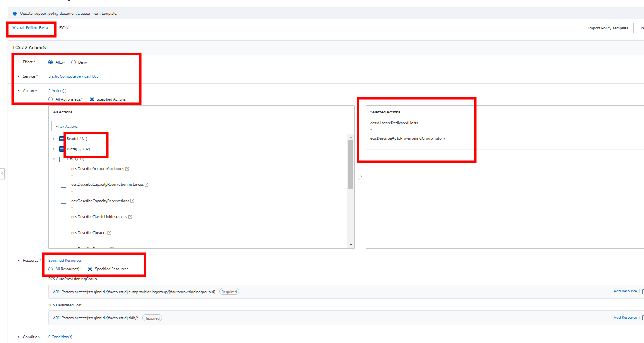The height and width of the screenshot is (343, 644).
Task: Click the Import Policy Template button
Action: point(608,28)
